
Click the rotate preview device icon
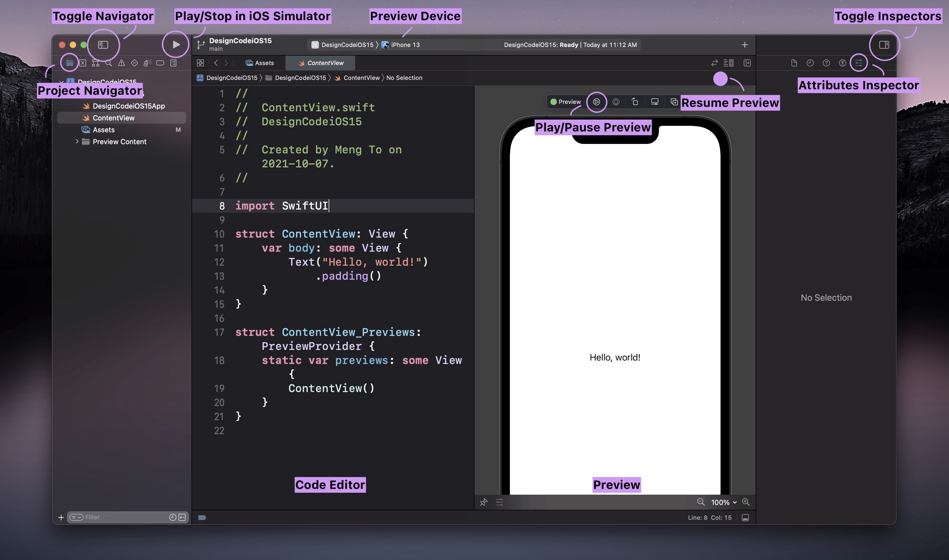[x=635, y=102]
